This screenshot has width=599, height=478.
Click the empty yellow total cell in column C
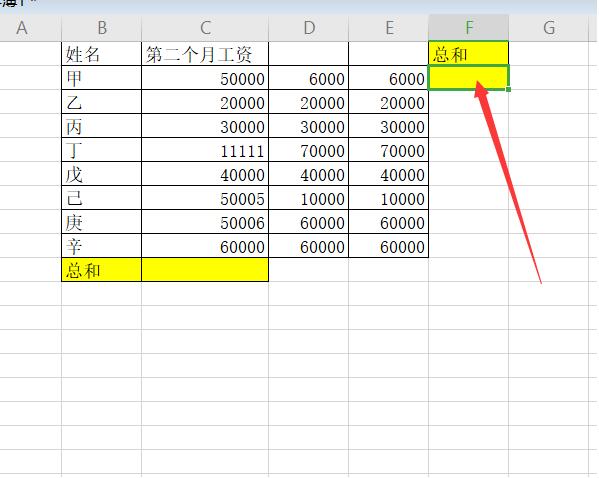click(205, 270)
